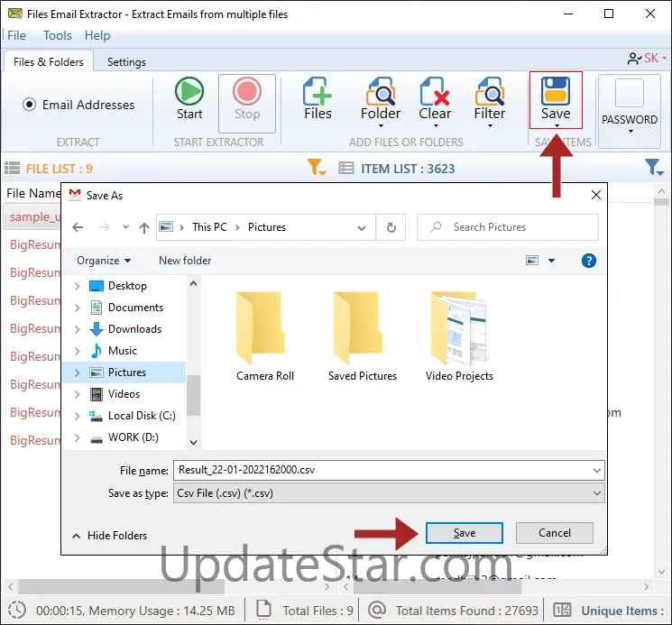Open the Save as type combo box
Screen dimensions: 672x625
click(x=389, y=493)
